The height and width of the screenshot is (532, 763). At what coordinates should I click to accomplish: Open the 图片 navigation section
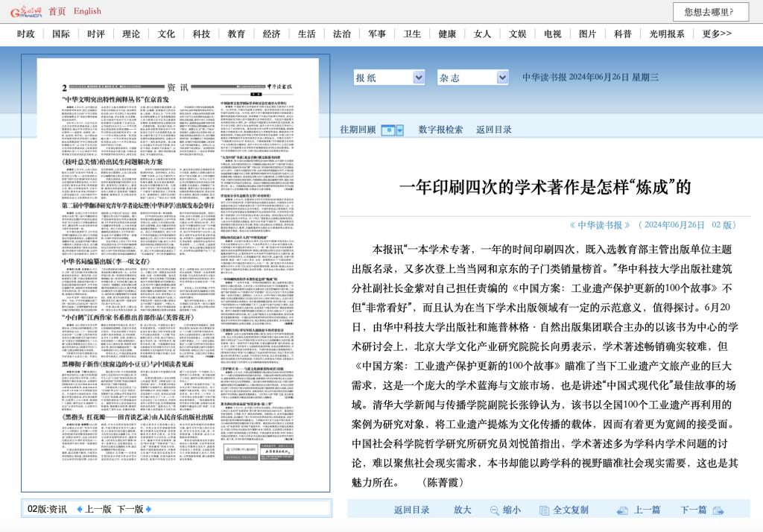click(x=588, y=34)
